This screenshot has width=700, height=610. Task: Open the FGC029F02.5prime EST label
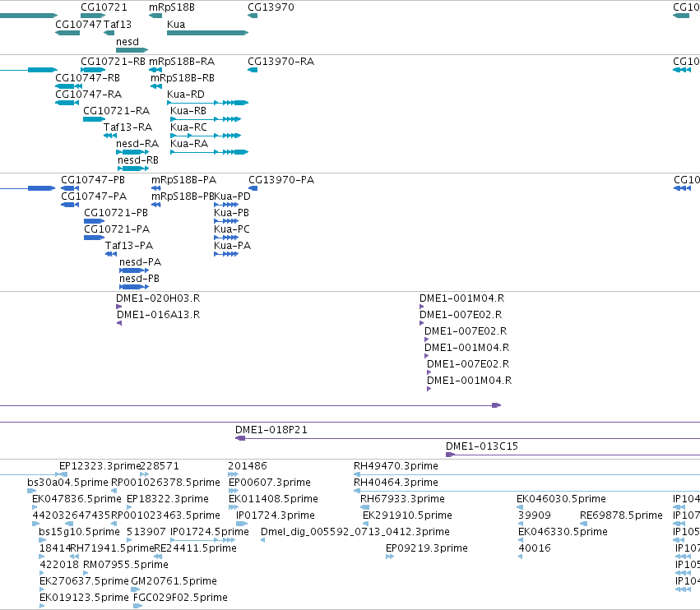point(180,598)
